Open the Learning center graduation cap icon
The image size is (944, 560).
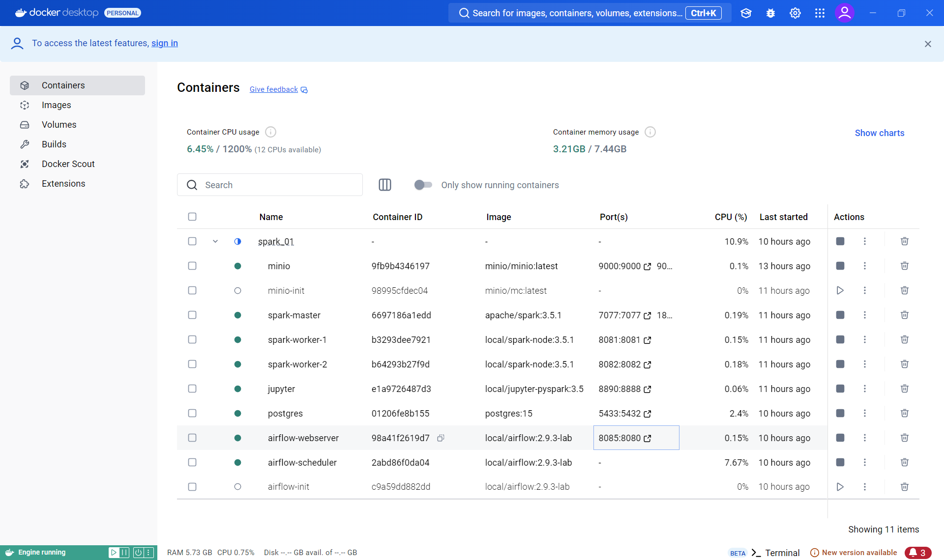(746, 13)
